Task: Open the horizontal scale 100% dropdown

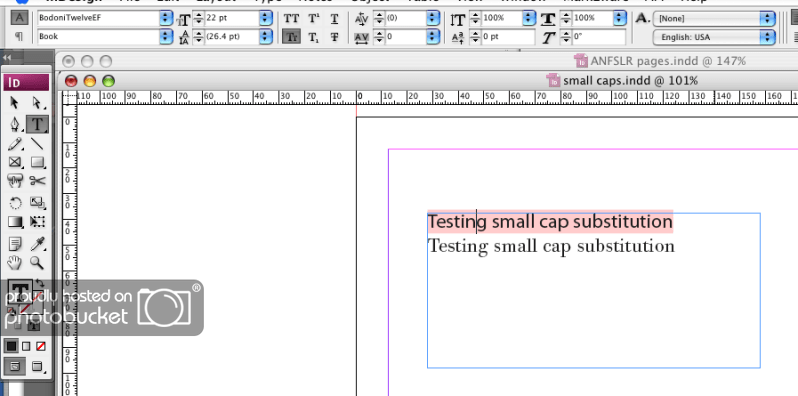Action: coord(619,19)
